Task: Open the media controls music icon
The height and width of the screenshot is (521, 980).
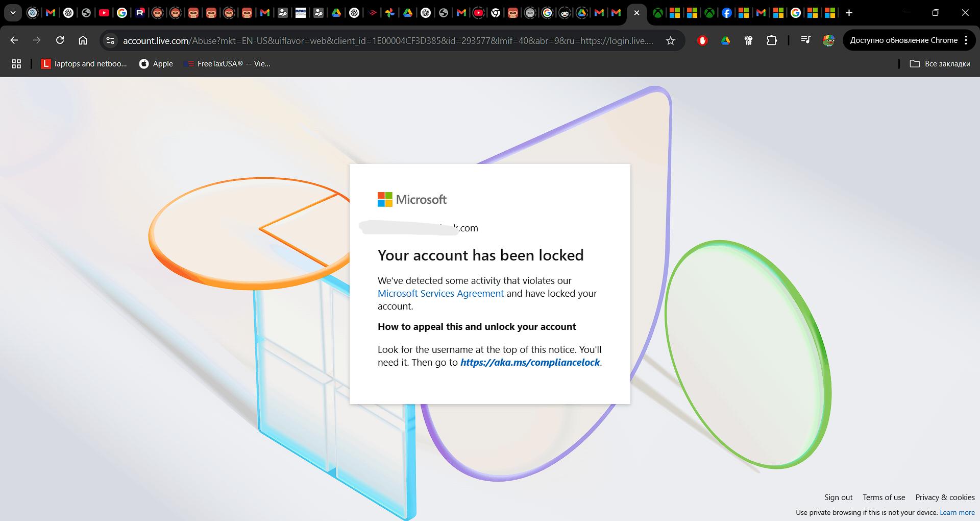Action: (805, 40)
